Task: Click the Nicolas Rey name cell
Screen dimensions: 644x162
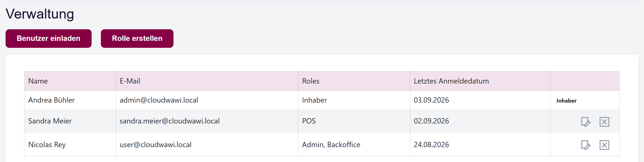Action: tap(70, 144)
